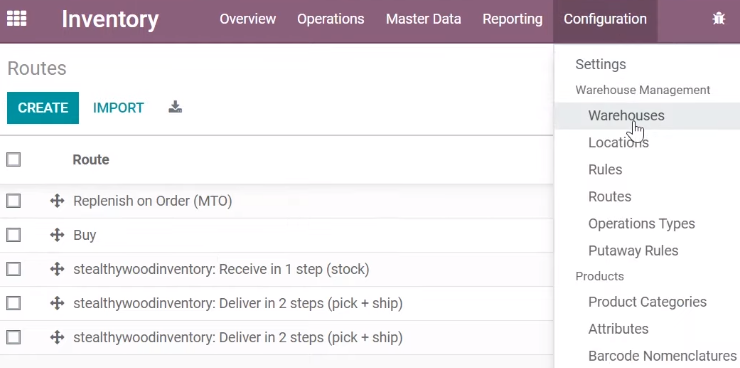Click the export download icon

click(x=175, y=107)
